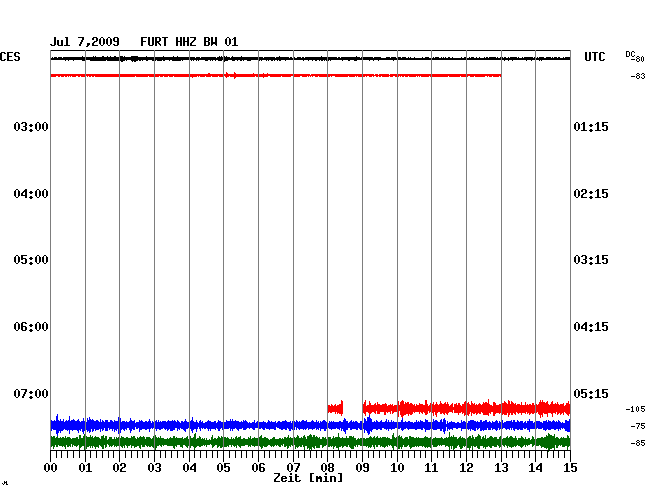
Task: Click the 'FURT HHZ BW 01' station label
Action: 189,42
